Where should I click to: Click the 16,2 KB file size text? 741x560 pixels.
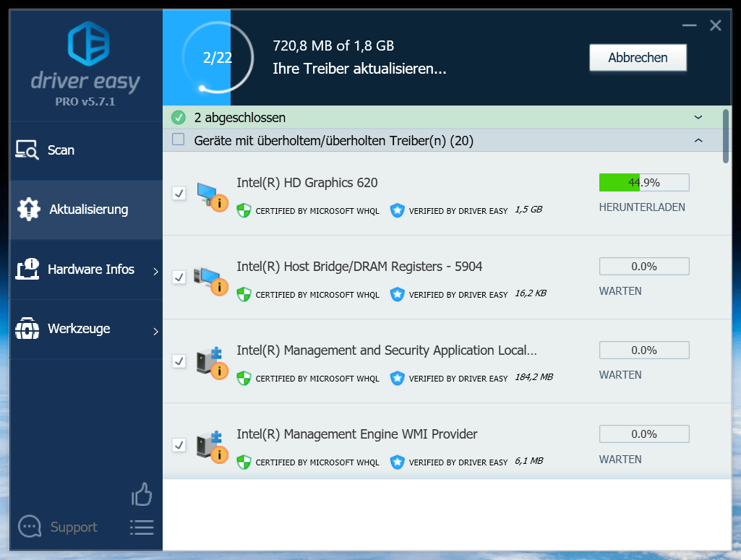coord(530,293)
